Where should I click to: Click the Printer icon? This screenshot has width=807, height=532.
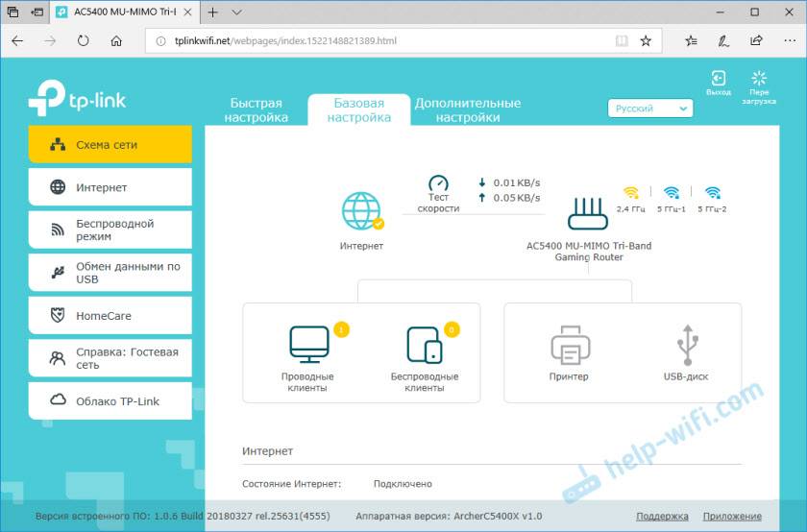(x=571, y=343)
